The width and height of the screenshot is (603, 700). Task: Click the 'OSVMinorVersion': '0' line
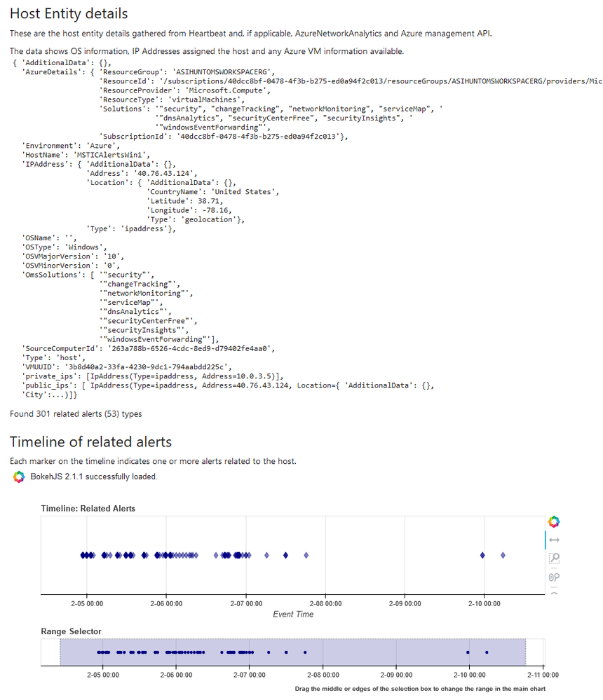click(71, 266)
